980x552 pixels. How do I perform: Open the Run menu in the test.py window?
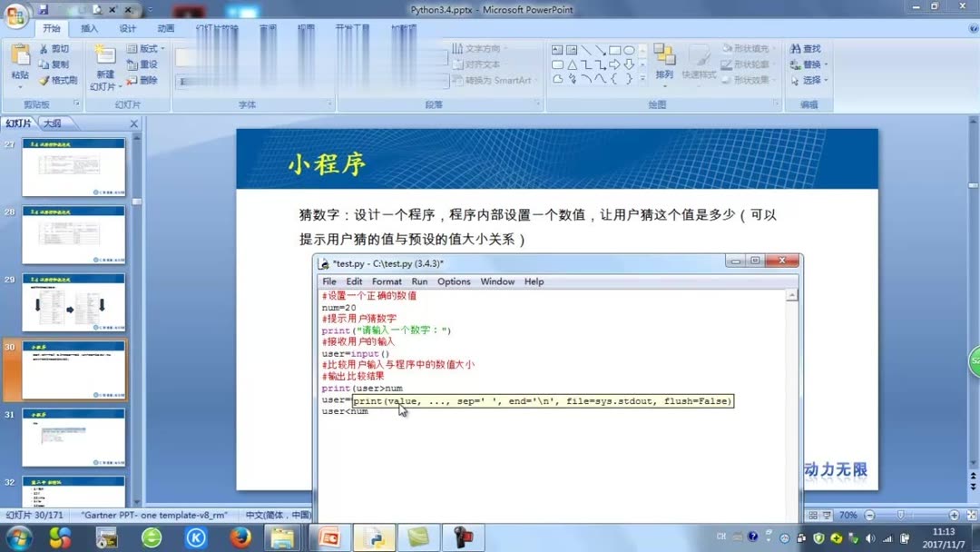click(419, 281)
